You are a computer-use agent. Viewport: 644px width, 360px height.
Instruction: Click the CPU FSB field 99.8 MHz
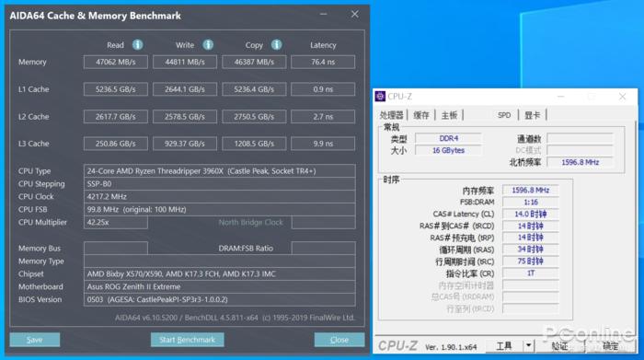point(220,209)
